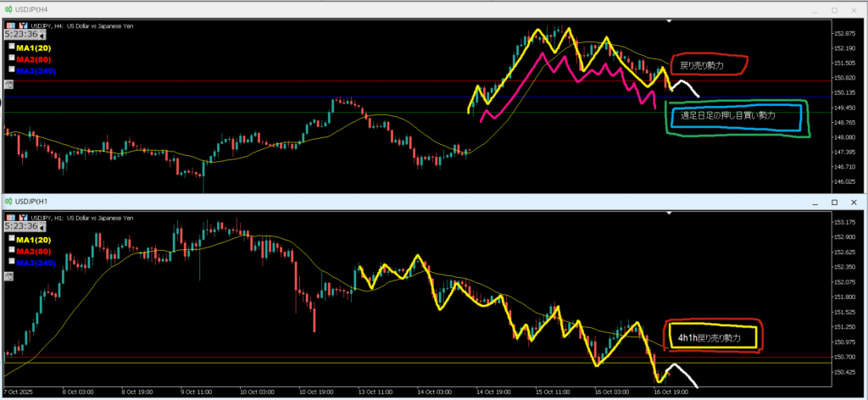Collapse the timer panel arrow in H4 chart
This screenshot has width=868, height=400.
coord(42,36)
